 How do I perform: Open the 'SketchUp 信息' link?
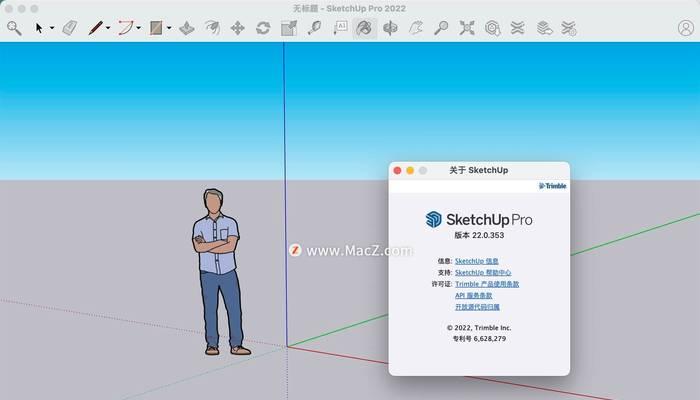coord(476,261)
